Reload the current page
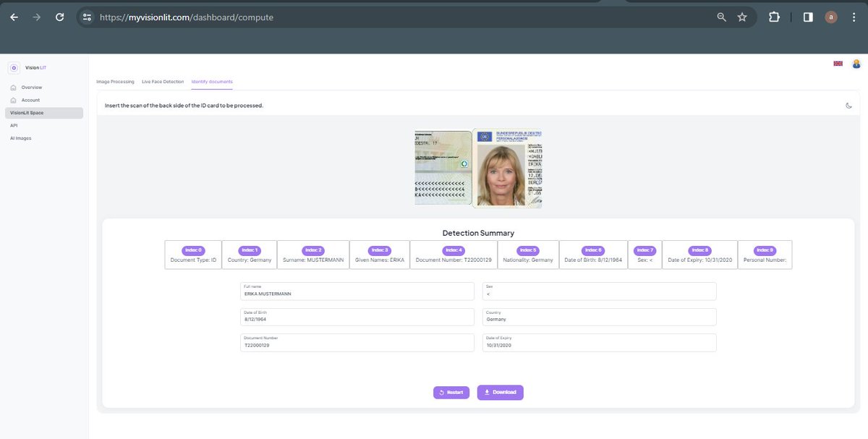This screenshot has width=868, height=439. [60, 17]
